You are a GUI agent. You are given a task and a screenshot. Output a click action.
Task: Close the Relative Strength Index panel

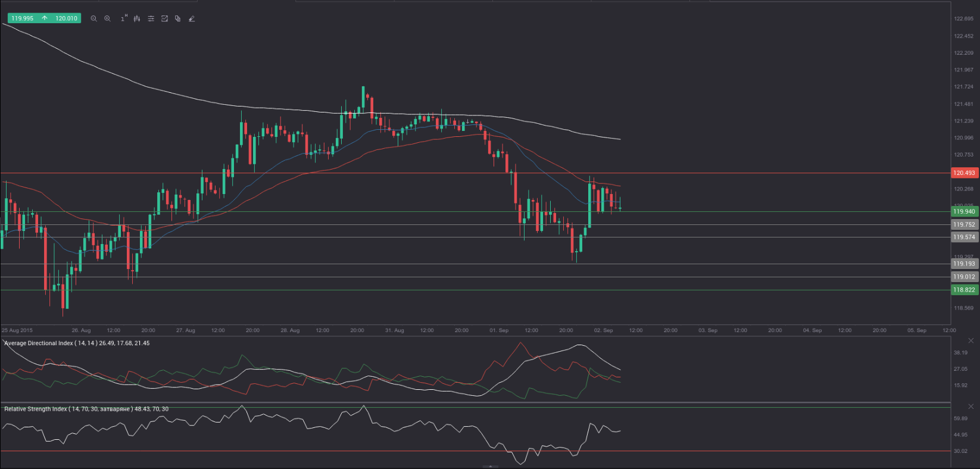pos(971,407)
